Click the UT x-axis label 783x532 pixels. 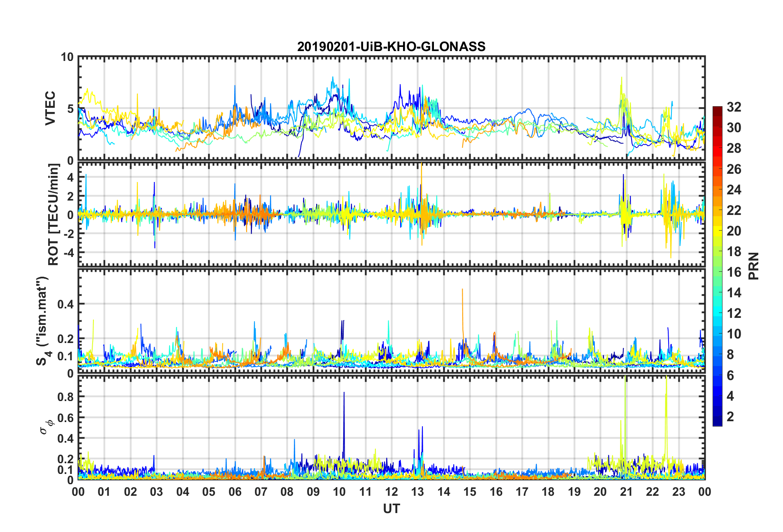coord(391,509)
